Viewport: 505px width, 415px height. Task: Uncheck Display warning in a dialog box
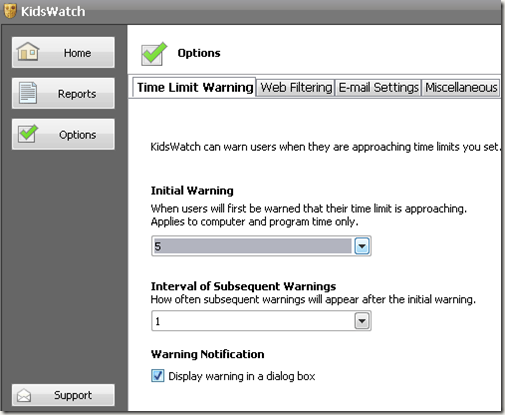coord(158,376)
